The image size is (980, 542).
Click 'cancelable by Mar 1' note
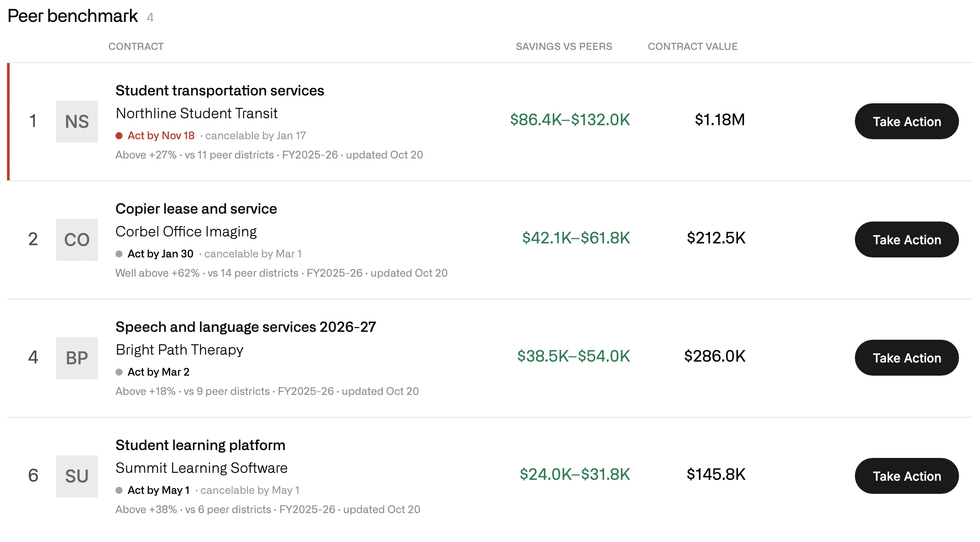point(253,254)
